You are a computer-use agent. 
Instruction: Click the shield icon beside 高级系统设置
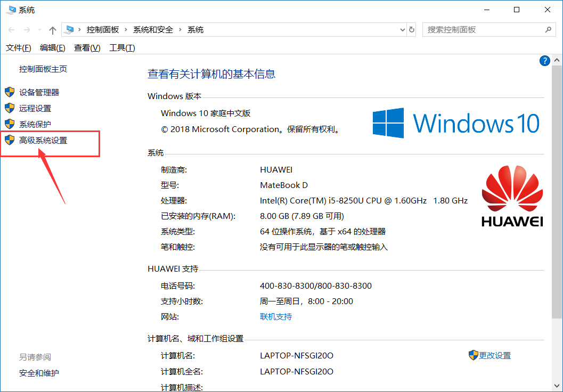coord(10,140)
